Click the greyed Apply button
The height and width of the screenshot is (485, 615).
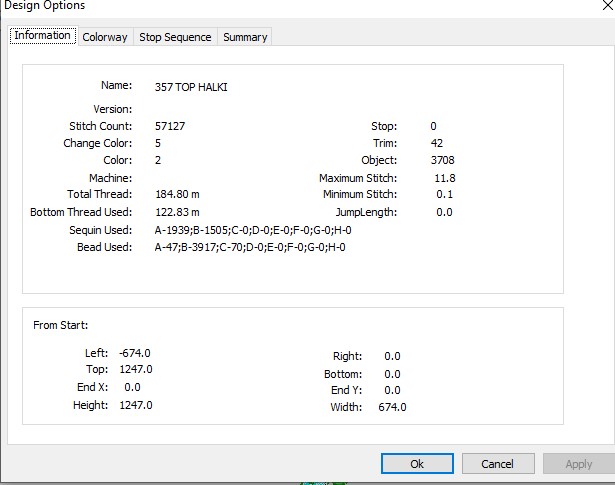click(x=579, y=464)
